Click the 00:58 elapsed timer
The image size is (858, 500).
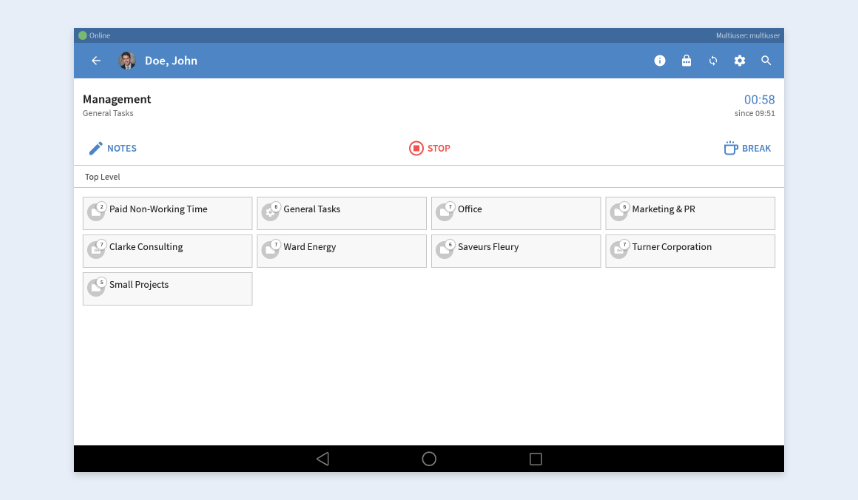(759, 100)
